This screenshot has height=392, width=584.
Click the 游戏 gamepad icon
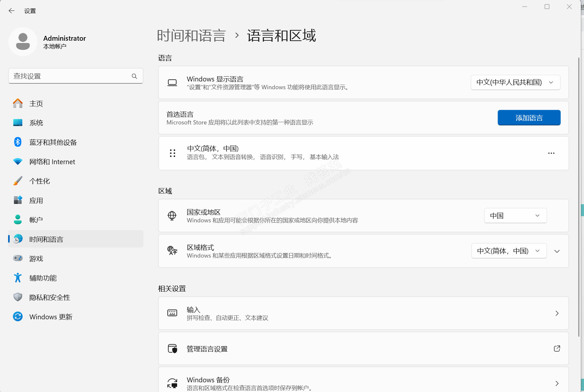18,259
